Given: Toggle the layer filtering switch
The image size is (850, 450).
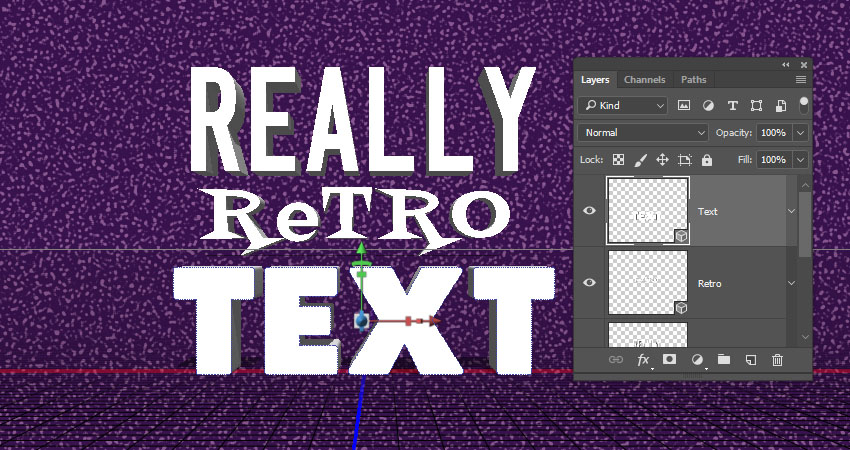Looking at the screenshot, I should (x=804, y=103).
